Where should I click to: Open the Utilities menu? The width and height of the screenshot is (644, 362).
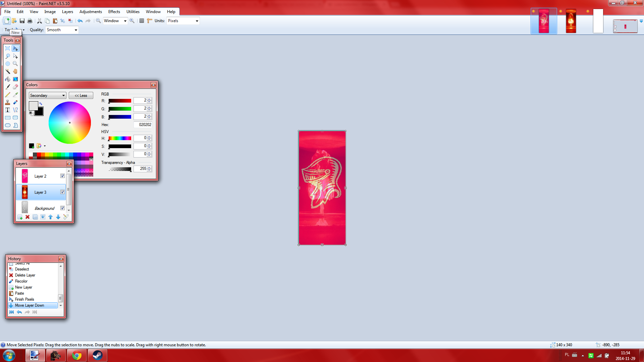tap(133, 12)
